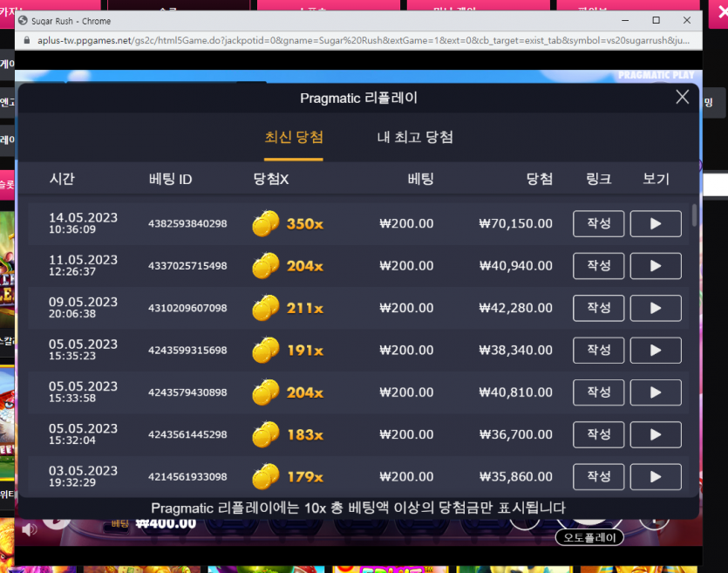The image size is (728, 573).
Task: Play replay of the 12:26:37 win
Action: pos(656,266)
